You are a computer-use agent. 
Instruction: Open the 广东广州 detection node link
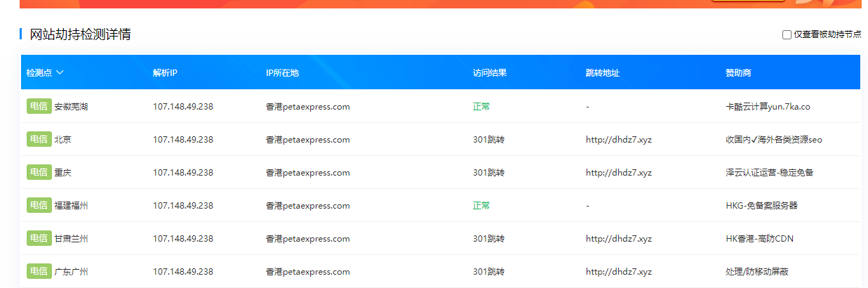coord(71,272)
